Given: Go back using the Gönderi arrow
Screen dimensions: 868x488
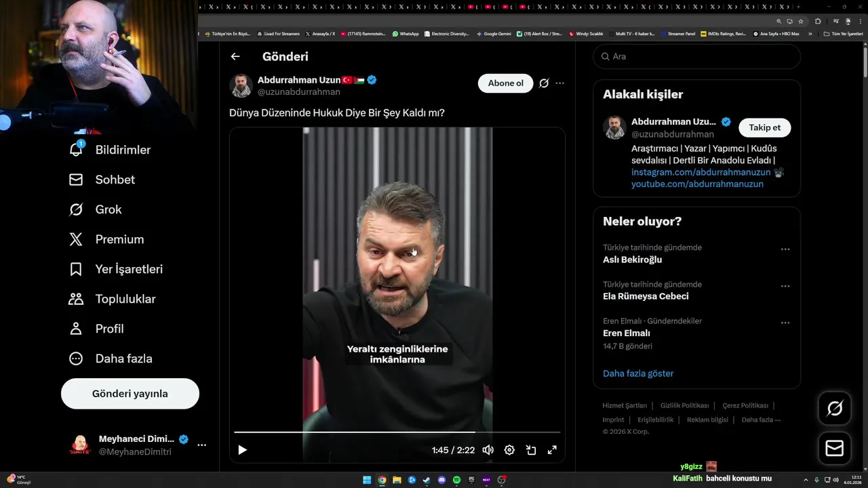Looking at the screenshot, I should tap(235, 57).
